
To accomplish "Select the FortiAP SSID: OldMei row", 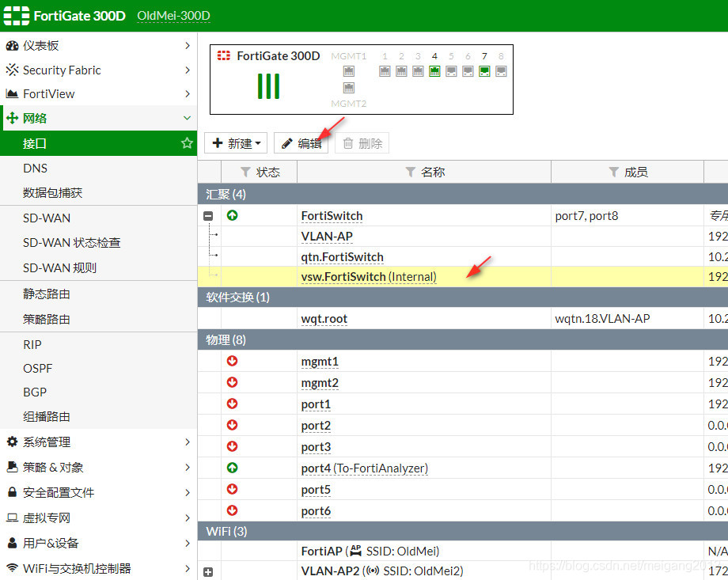I will coord(462,551).
